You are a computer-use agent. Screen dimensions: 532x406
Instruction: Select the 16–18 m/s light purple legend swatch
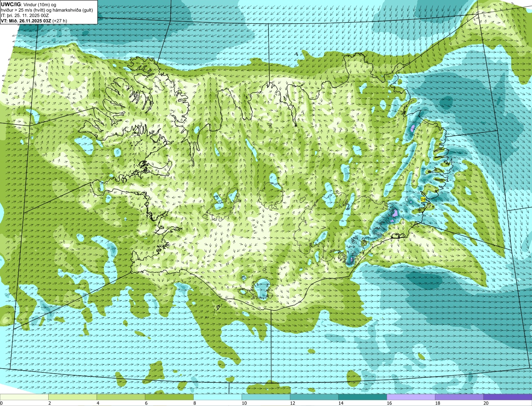point(411,397)
